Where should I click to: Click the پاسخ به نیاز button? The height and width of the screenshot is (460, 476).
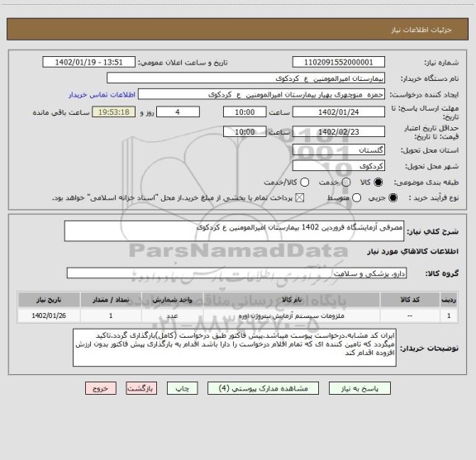[359, 388]
